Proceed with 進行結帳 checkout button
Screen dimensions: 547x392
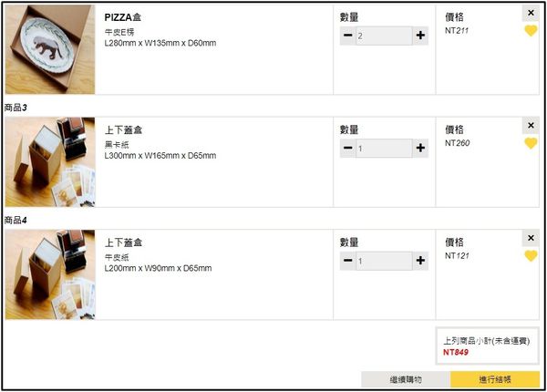point(496,379)
